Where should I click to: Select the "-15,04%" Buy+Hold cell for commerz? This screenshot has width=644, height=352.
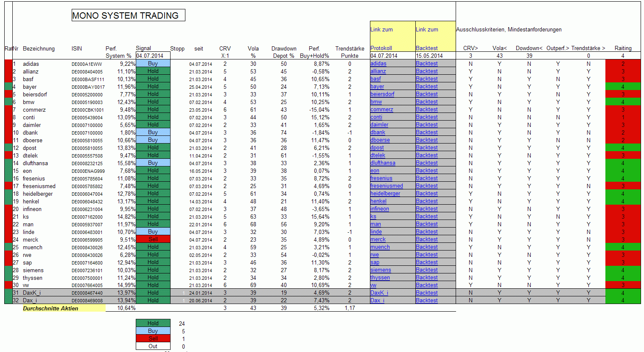point(319,110)
